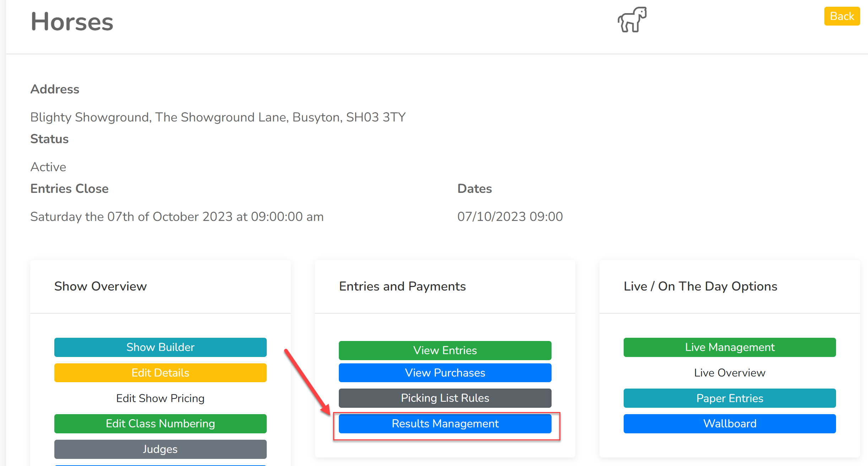The height and width of the screenshot is (466, 868).
Task: Click the Live / On The Day Options heading
Action: coord(700,286)
